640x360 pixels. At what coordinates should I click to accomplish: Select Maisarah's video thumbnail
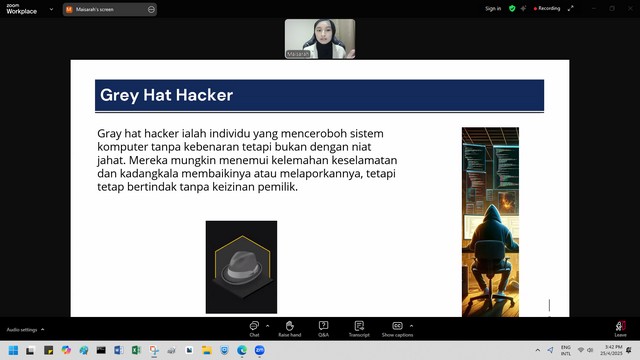(320, 39)
